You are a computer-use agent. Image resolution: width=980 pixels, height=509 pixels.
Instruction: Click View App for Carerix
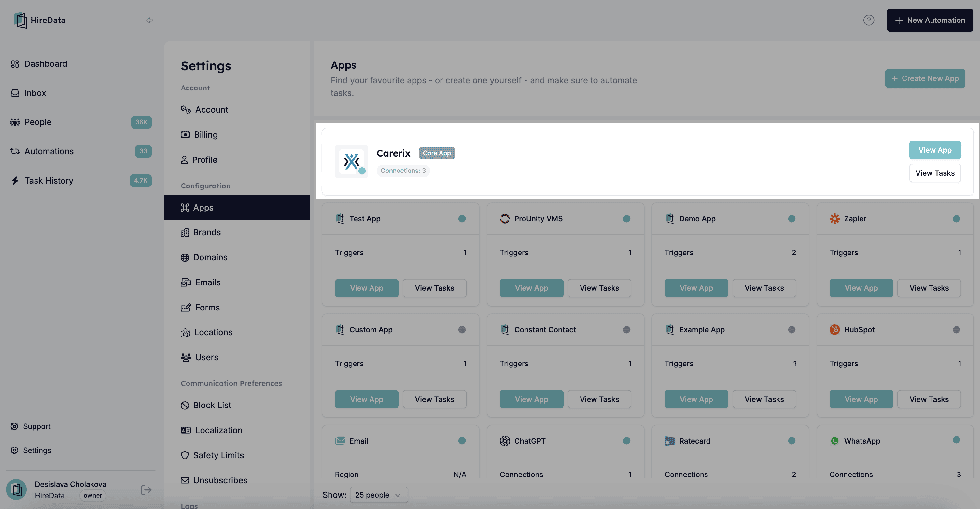(935, 150)
